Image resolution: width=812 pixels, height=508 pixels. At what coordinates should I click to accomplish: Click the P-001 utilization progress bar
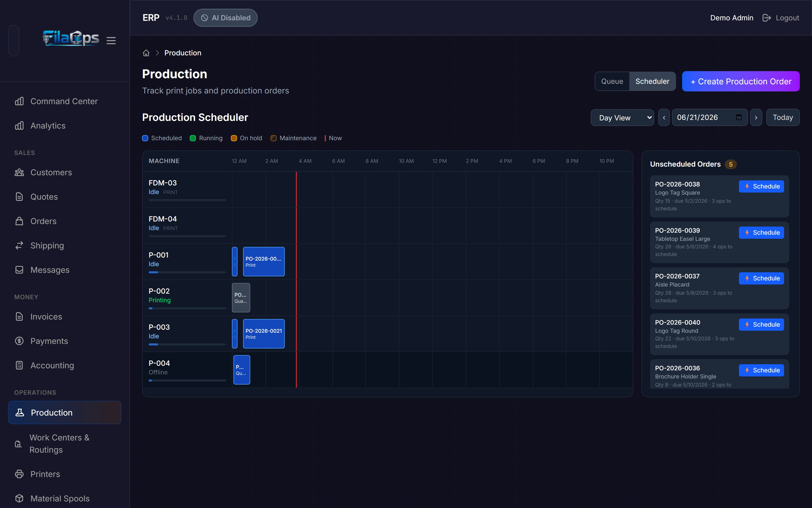click(x=187, y=272)
